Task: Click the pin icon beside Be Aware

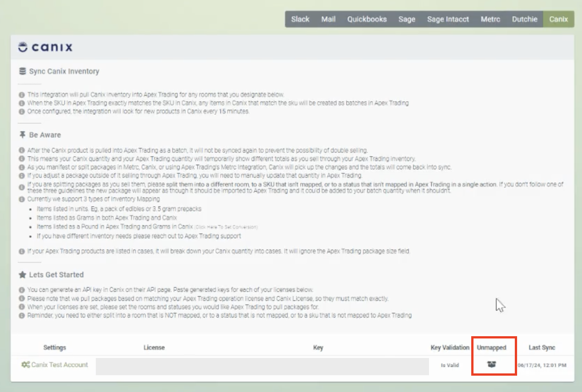Action: [22, 135]
